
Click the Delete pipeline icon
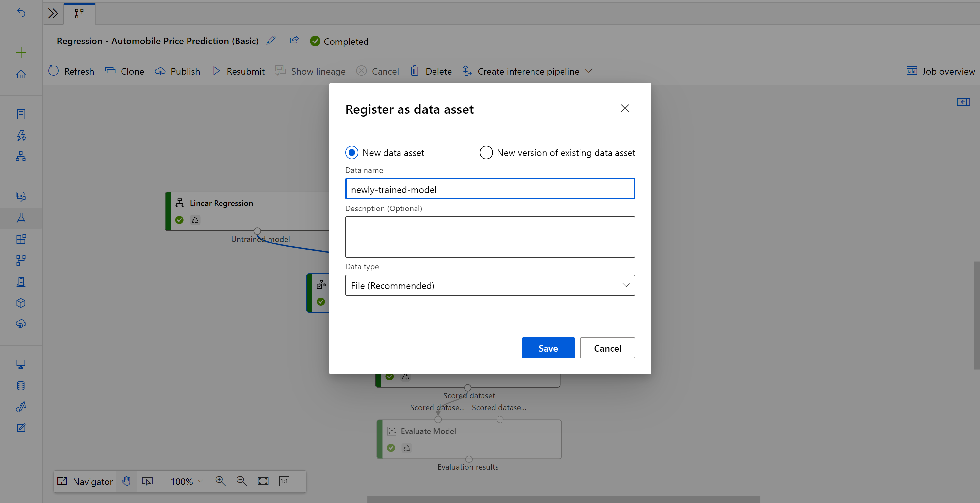coord(415,71)
